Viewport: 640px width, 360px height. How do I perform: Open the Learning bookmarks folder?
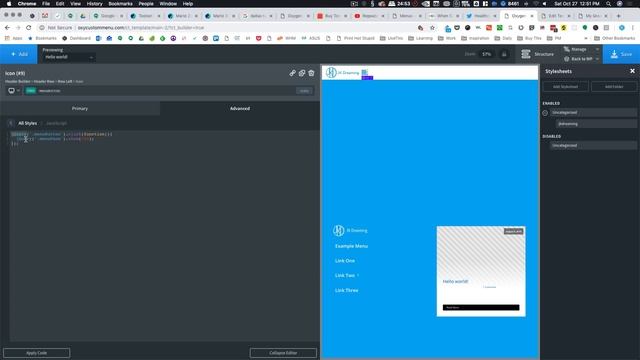point(420,38)
